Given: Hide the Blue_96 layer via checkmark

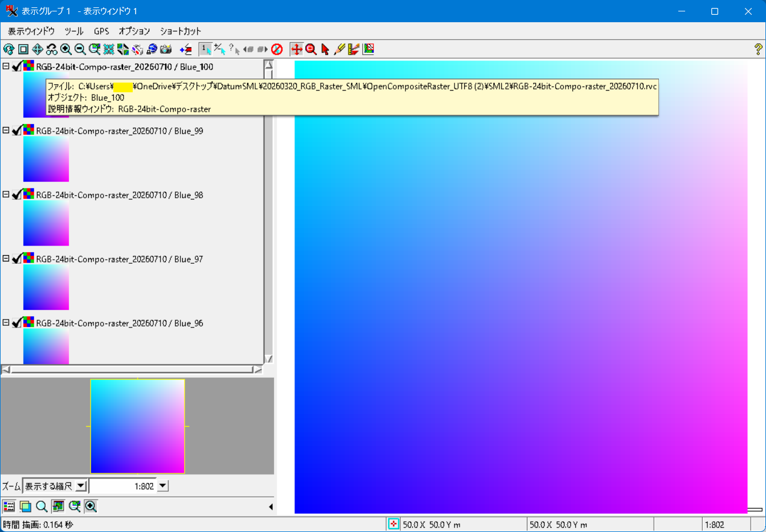Looking at the screenshot, I should click(17, 323).
